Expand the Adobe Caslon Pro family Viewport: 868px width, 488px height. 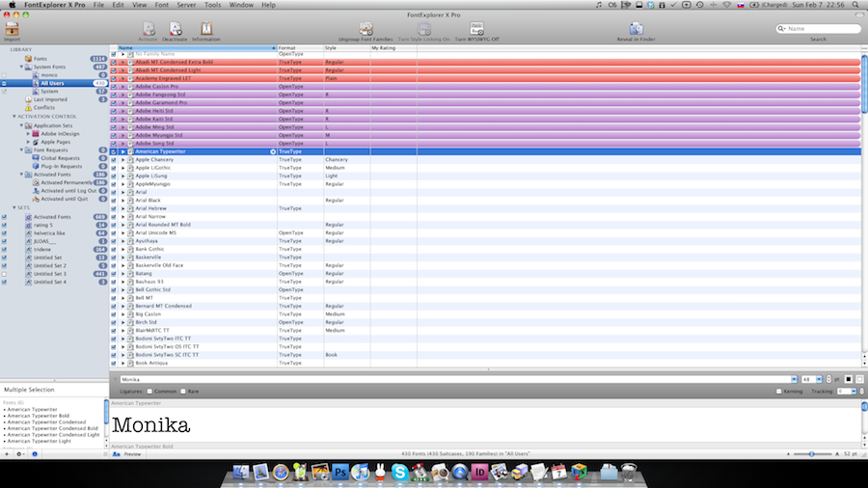tap(122, 86)
